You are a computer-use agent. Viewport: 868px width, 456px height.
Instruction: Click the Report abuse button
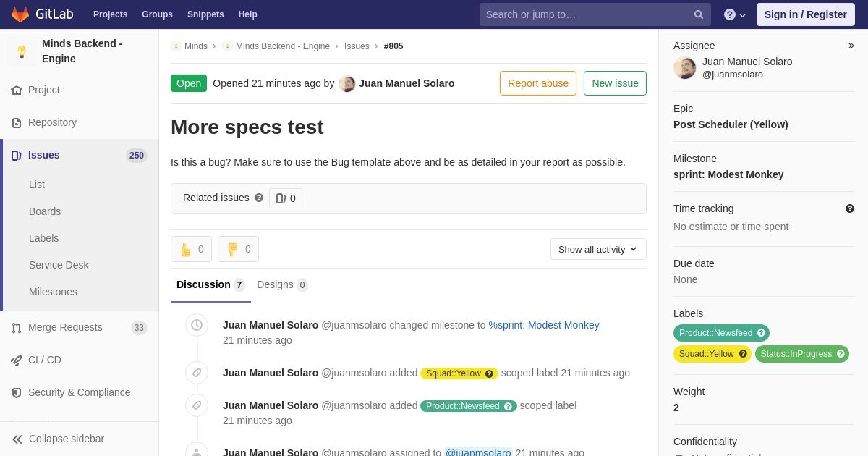[x=538, y=83]
